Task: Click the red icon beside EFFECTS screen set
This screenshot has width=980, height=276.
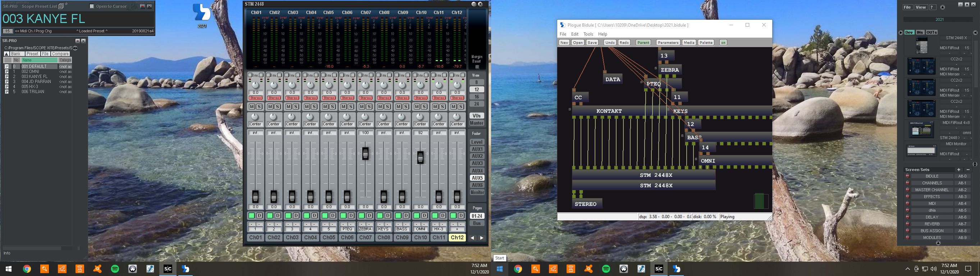Action: [x=907, y=197]
